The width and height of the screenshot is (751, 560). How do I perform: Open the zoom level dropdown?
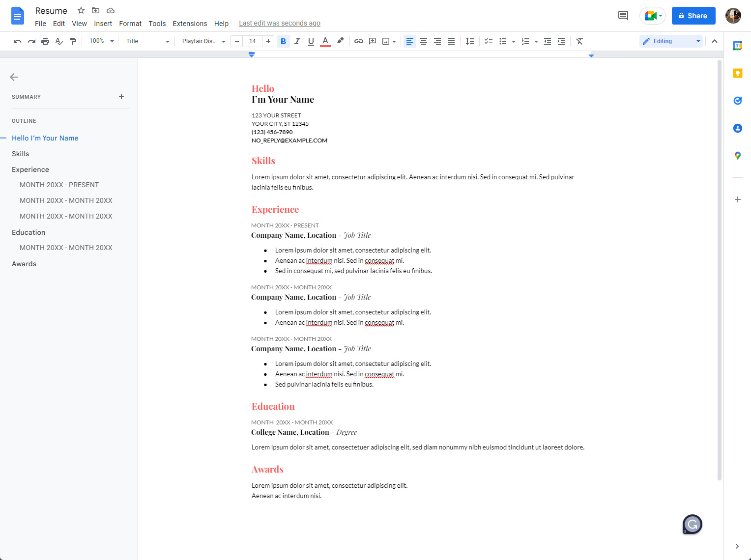pos(101,41)
